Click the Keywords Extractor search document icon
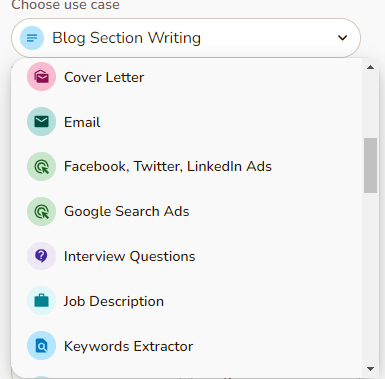This screenshot has width=385, height=379. (41, 346)
